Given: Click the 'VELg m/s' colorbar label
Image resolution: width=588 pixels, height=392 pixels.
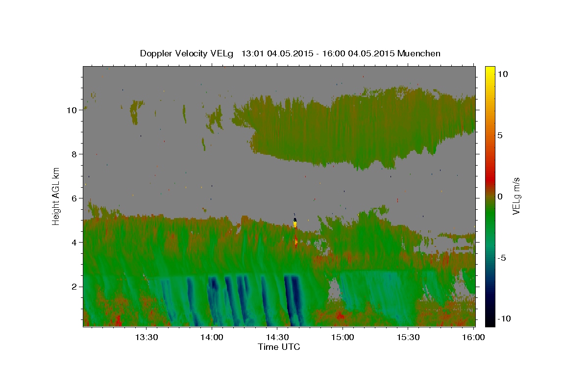Looking at the screenshot, I should pyautogui.click(x=515, y=196).
